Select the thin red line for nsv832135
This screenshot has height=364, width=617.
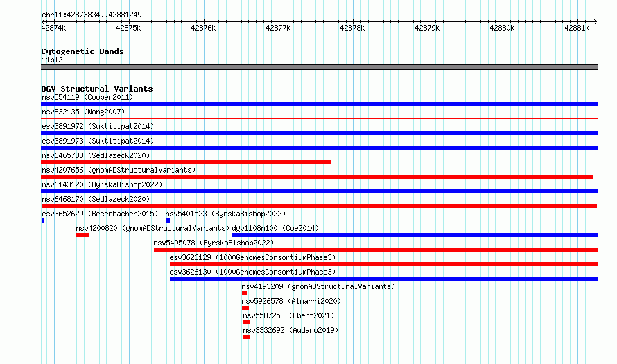coord(319,118)
